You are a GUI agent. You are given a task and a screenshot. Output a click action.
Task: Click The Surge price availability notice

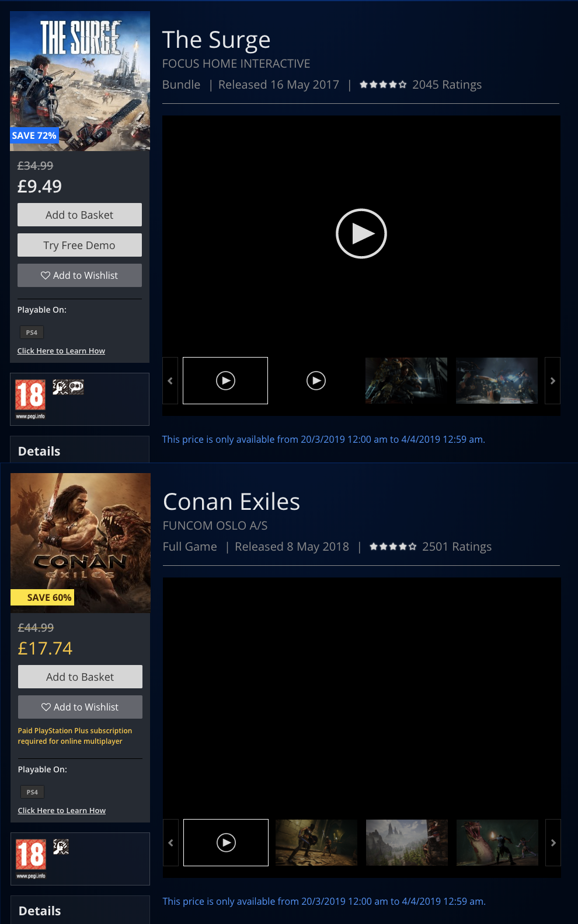(x=323, y=439)
